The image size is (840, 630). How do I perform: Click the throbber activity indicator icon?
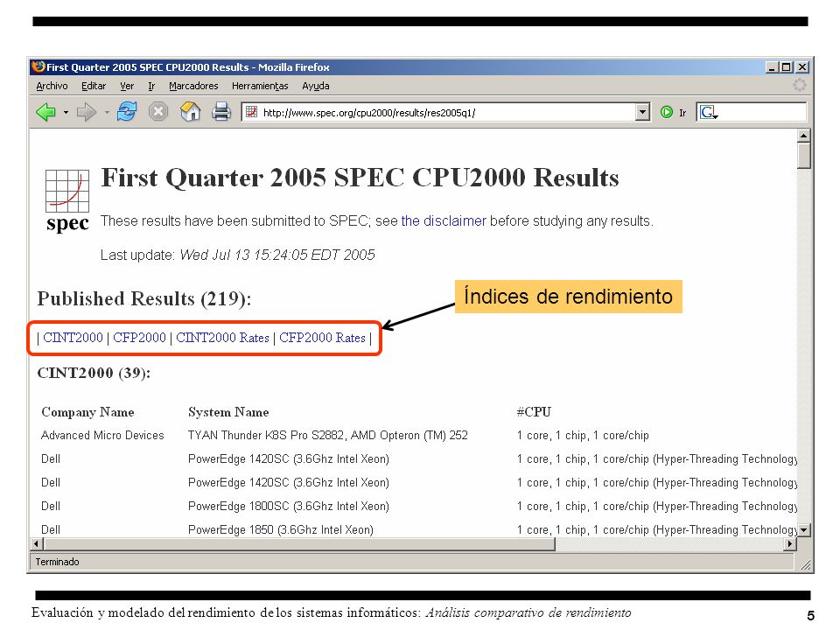[x=799, y=85]
